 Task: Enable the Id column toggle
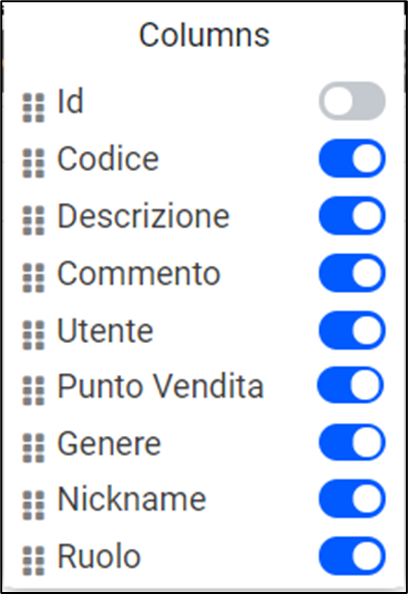(352, 101)
